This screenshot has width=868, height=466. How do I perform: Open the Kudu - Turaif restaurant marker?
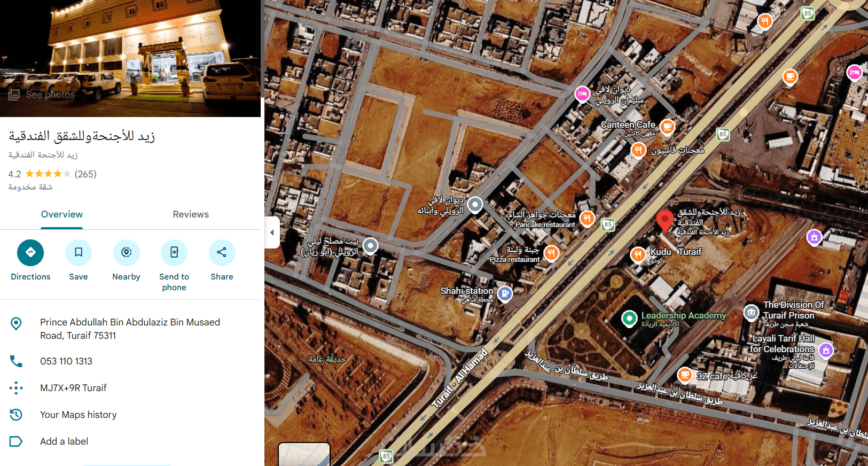coord(638,254)
